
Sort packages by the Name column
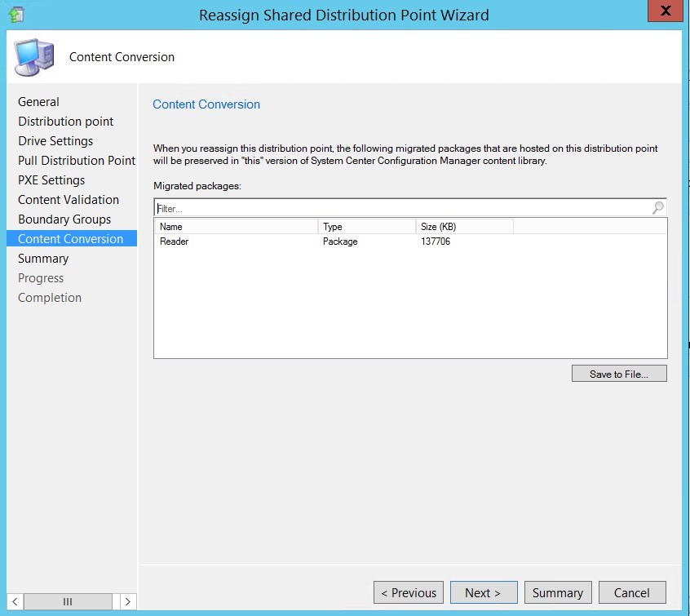pyautogui.click(x=171, y=226)
